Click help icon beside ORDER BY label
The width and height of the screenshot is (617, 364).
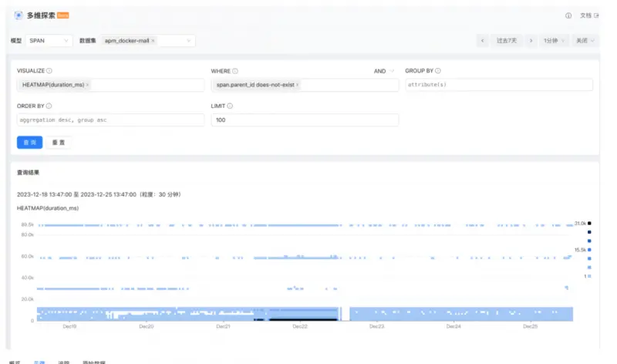(x=49, y=106)
